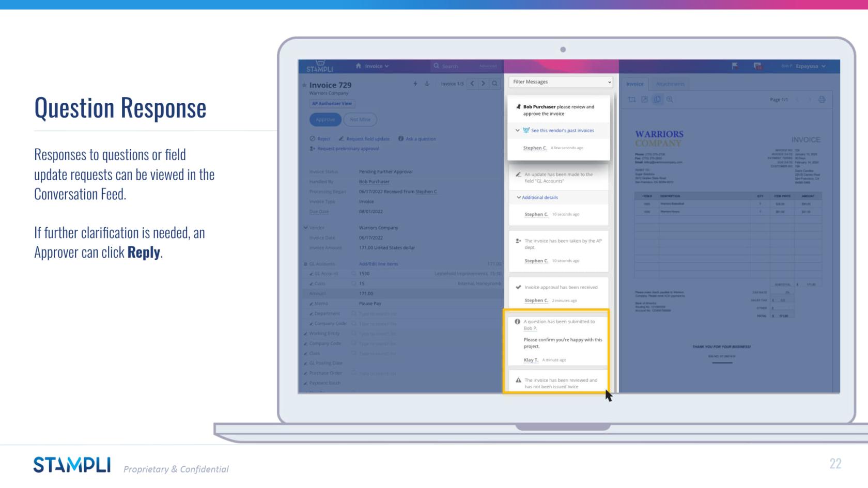This screenshot has height=488, width=868.
Task: Go to the previous invoice with left chevron
Action: 472,84
